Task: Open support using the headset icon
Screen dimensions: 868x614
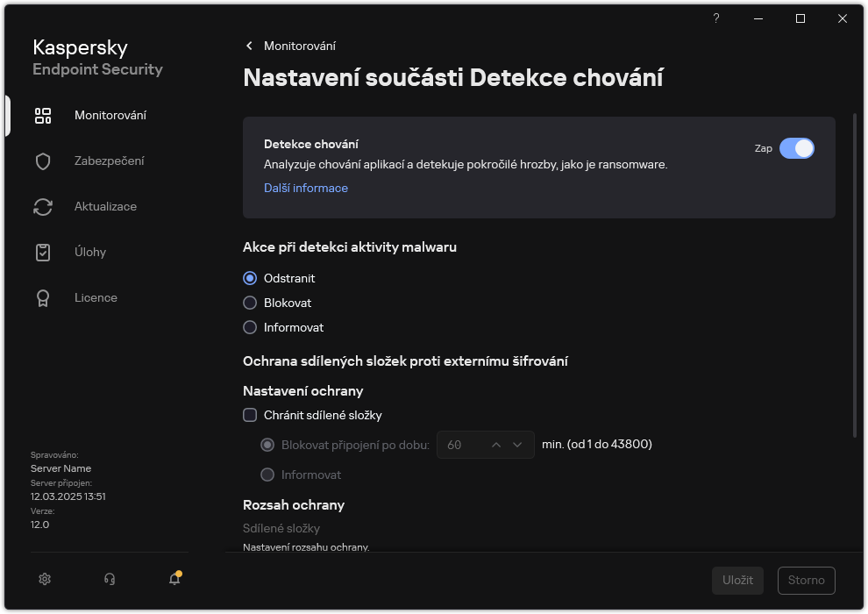Action: (109, 579)
